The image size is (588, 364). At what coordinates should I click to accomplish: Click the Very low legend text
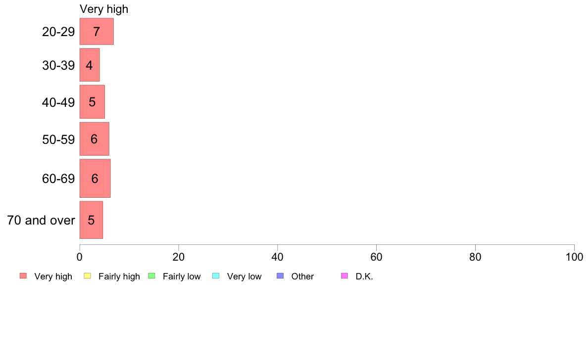click(x=244, y=276)
